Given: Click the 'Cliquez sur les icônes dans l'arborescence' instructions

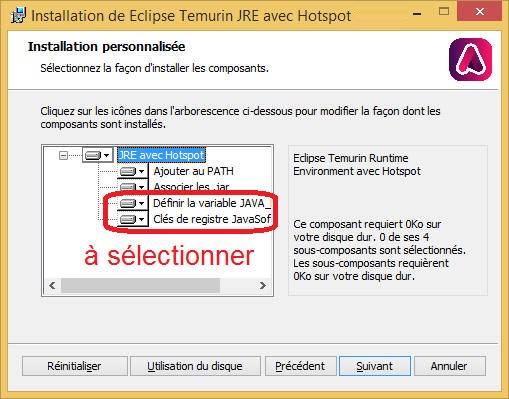Looking at the screenshot, I should 240,118.
